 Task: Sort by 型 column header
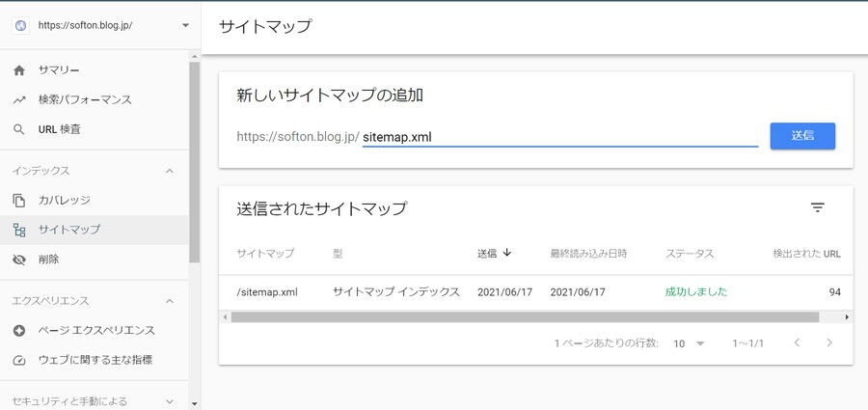click(x=338, y=254)
